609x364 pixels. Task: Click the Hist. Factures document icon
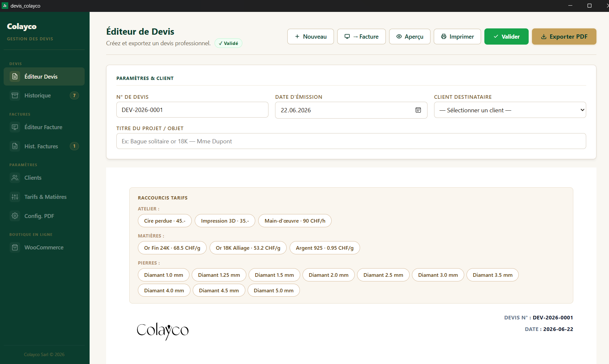pyautogui.click(x=15, y=146)
